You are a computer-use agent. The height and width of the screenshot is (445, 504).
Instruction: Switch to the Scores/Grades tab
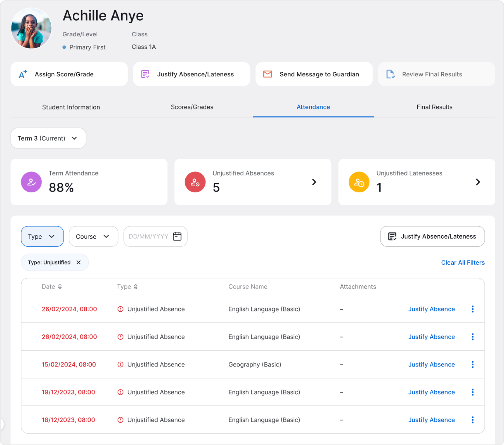pyautogui.click(x=192, y=107)
